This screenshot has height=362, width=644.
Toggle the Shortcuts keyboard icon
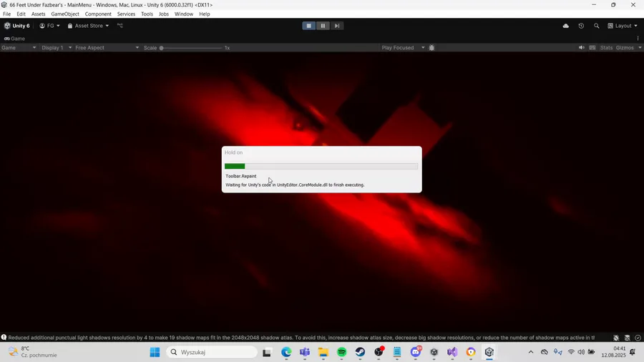point(592,48)
